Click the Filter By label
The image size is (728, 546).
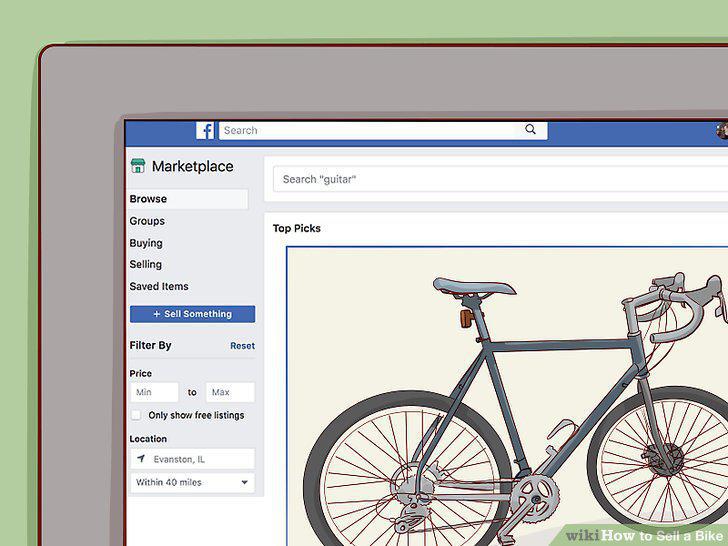tap(150, 345)
